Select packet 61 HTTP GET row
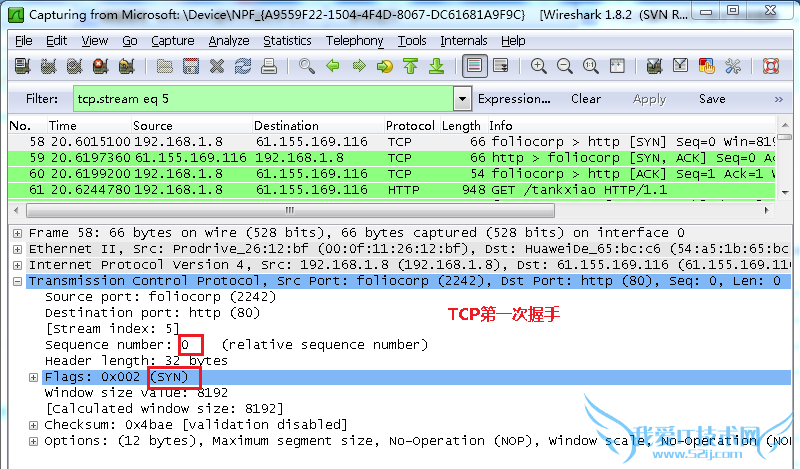Screen dimensions: 800x469 pos(392,190)
